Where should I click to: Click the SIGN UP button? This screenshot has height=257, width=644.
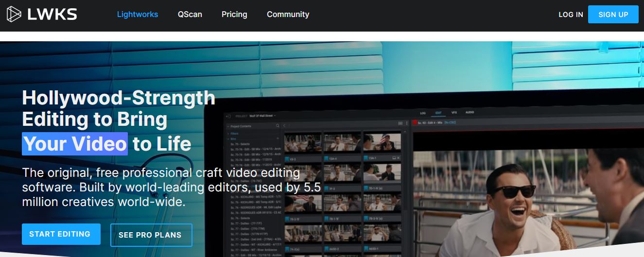[x=613, y=15]
